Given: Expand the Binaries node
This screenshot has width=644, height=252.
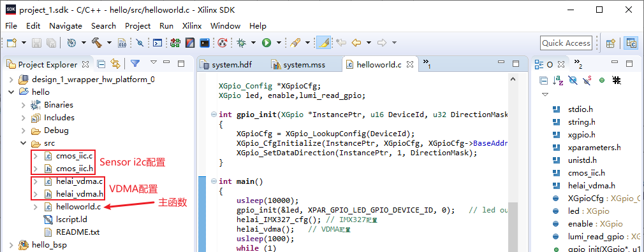Looking at the screenshot, I should coord(24,105).
